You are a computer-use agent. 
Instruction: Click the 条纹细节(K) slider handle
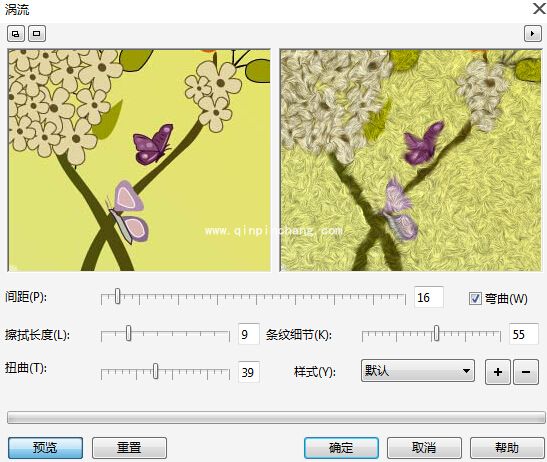436,333
